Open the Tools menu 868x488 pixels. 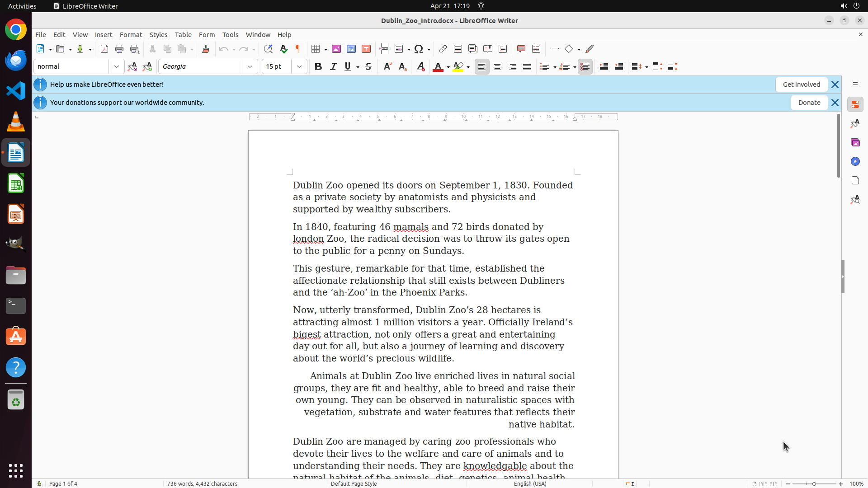pos(230,35)
